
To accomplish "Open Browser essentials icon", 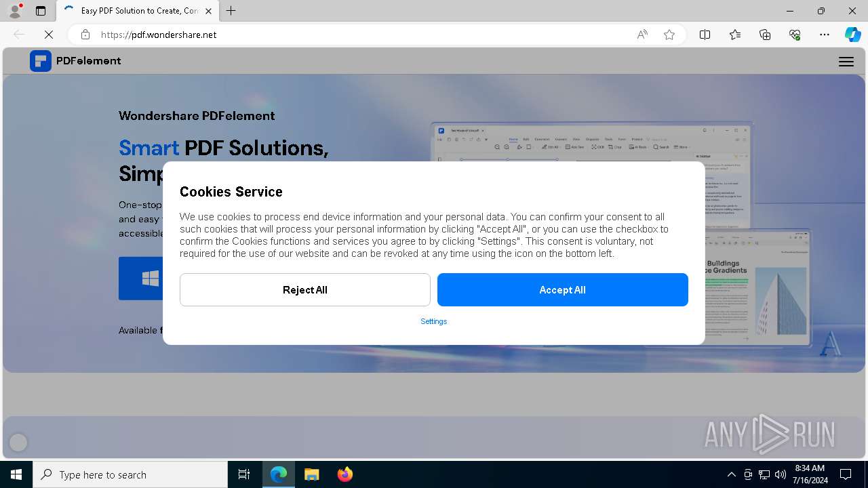I will [795, 35].
